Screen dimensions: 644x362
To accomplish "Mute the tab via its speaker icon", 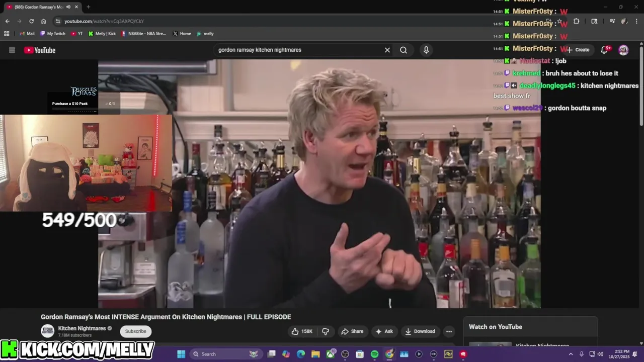I will (68, 7).
